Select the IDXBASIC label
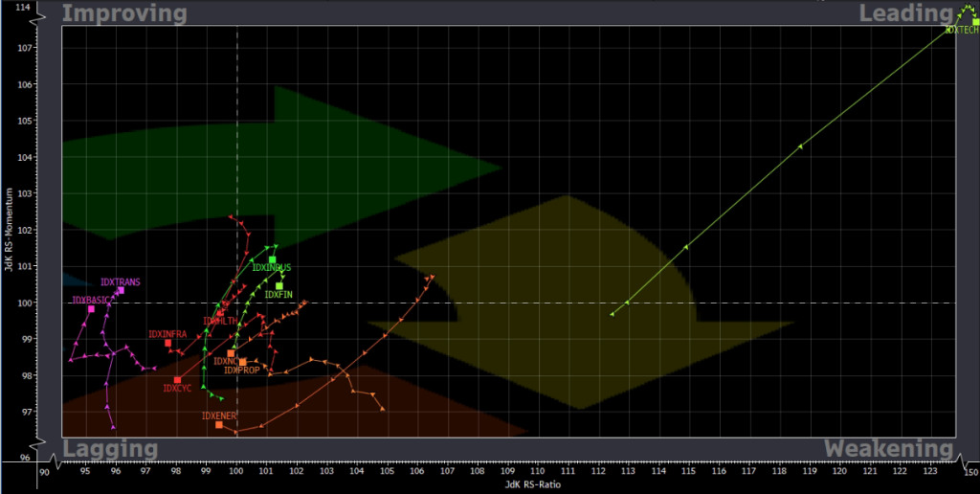The image size is (980, 494). [92, 301]
